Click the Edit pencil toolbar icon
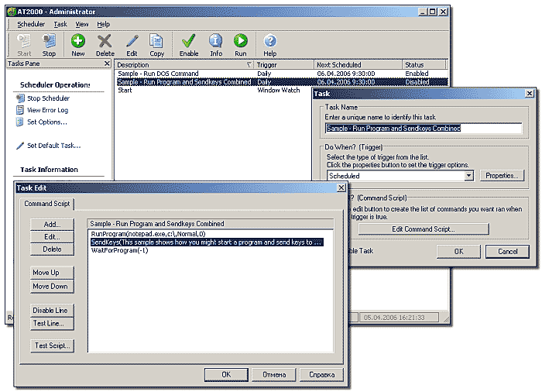This screenshot has height=392, width=542. click(132, 44)
